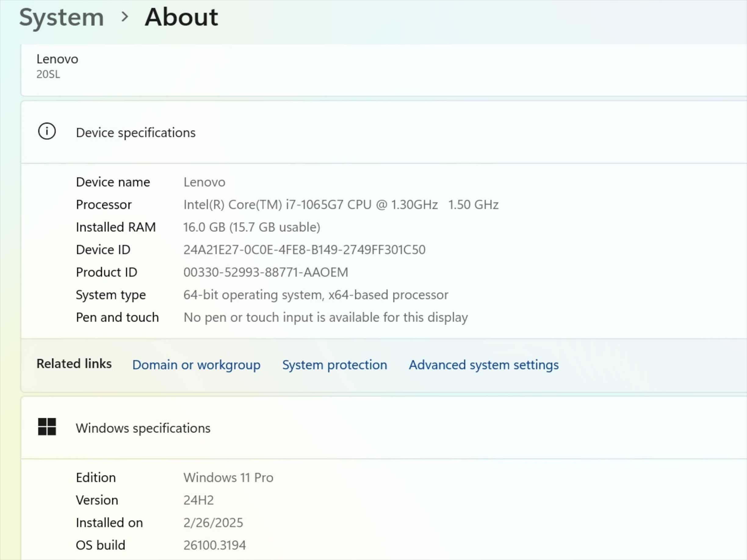Click the Installed on label
747x560 pixels.
pyautogui.click(x=110, y=523)
